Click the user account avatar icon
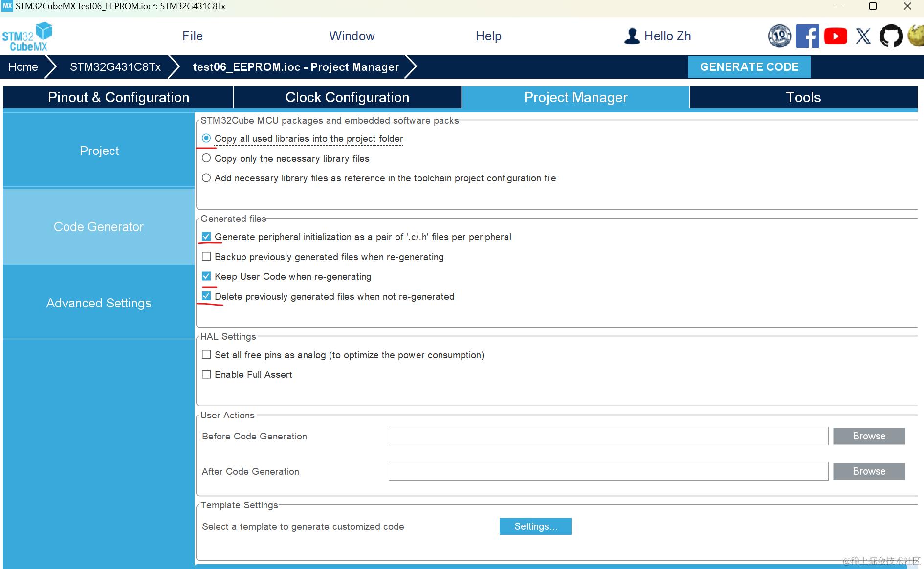Screen dimensions: 924x569 click(632, 36)
